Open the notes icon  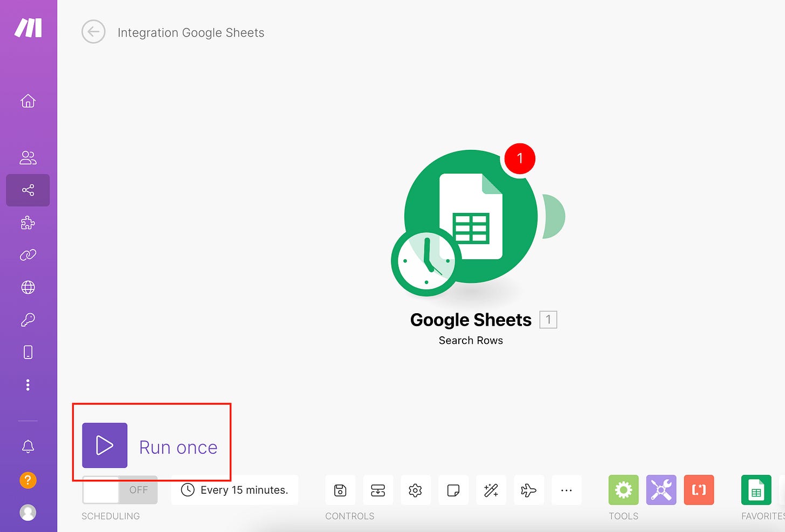453,490
